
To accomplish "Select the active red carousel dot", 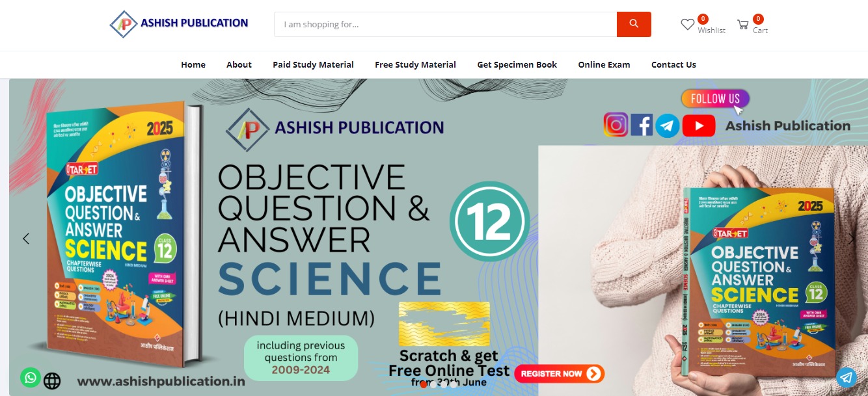I will 424,384.
